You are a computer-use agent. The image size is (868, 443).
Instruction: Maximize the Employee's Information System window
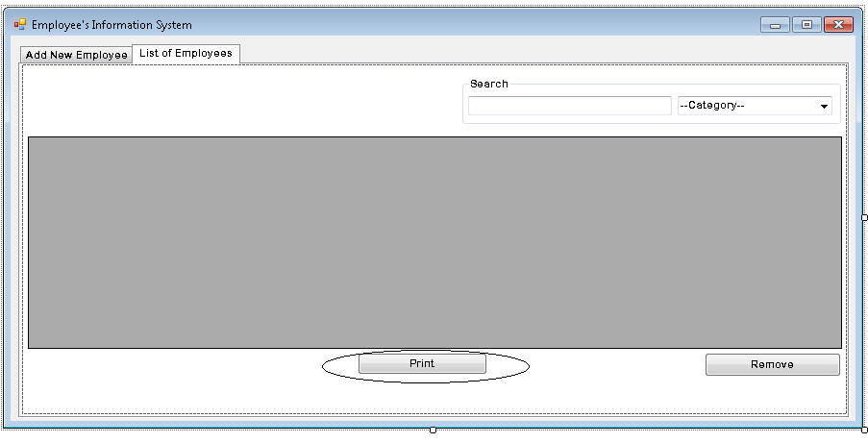click(x=806, y=25)
